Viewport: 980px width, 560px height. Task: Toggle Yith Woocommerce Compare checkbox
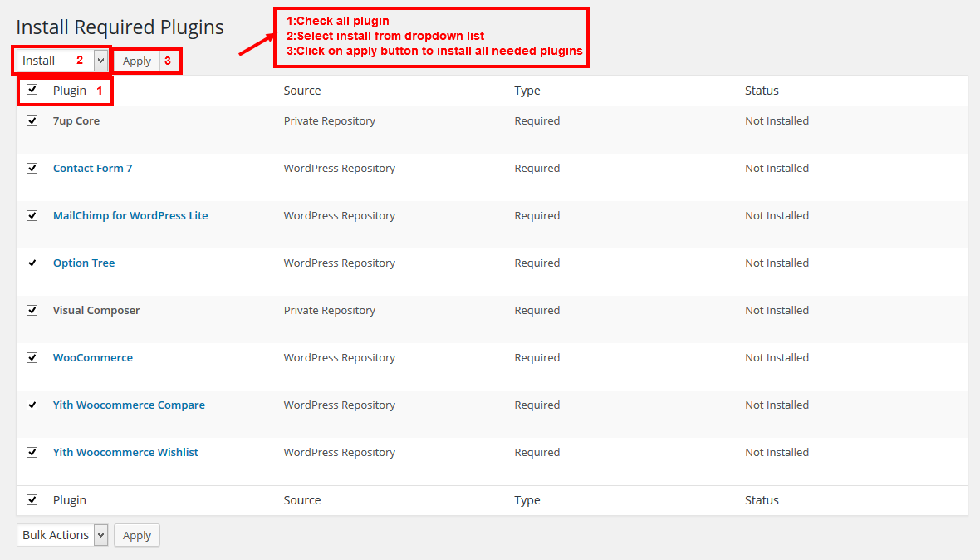[32, 405]
